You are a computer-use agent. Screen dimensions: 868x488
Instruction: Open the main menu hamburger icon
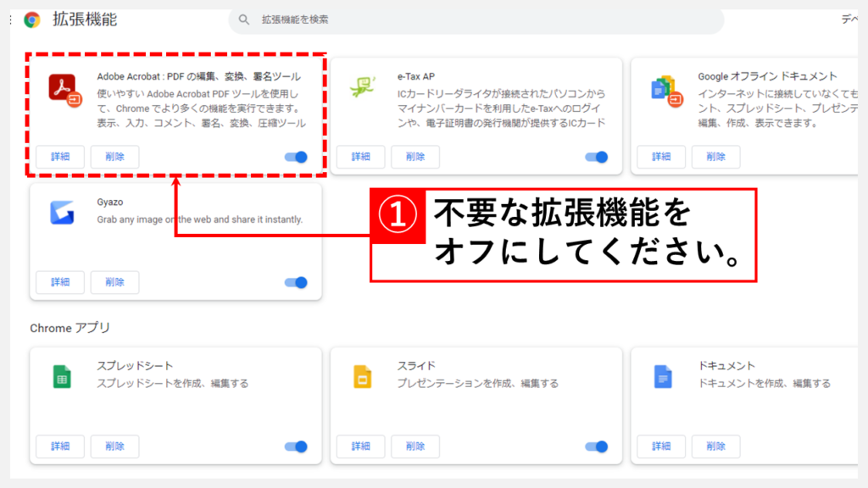(11, 20)
